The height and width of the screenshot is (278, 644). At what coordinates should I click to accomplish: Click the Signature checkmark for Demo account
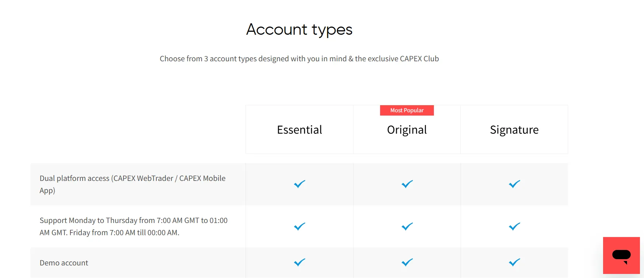point(514,262)
